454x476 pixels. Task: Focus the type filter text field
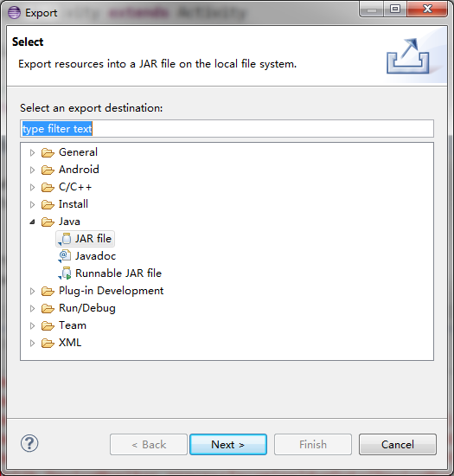(x=227, y=129)
